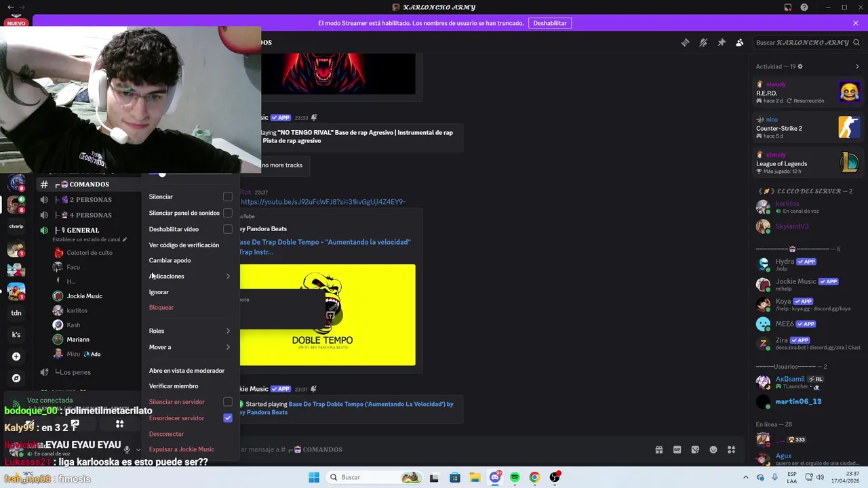
Task: Select Cambiar apodo menu entry
Action: pos(190,260)
